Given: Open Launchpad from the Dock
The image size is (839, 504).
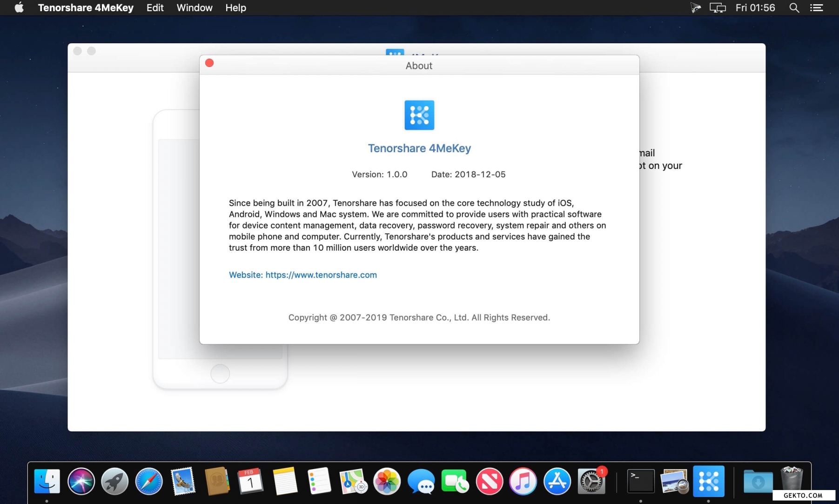Looking at the screenshot, I should coord(115,481).
